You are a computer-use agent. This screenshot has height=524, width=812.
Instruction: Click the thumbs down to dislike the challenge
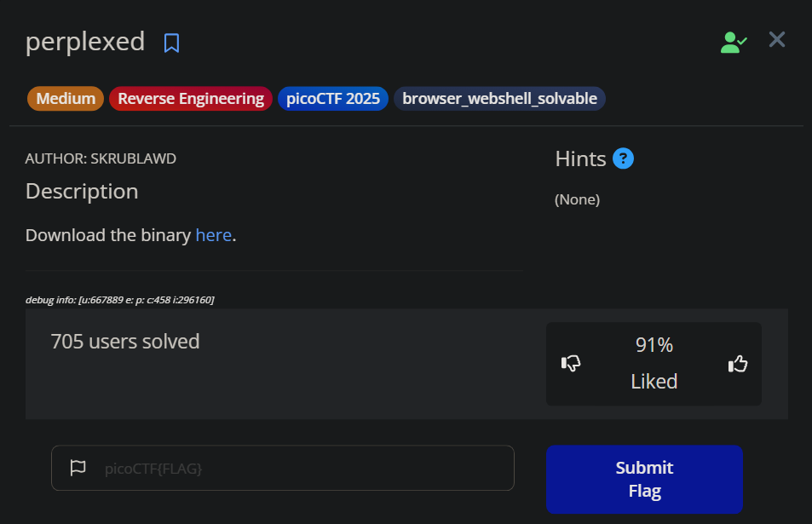[571, 363]
